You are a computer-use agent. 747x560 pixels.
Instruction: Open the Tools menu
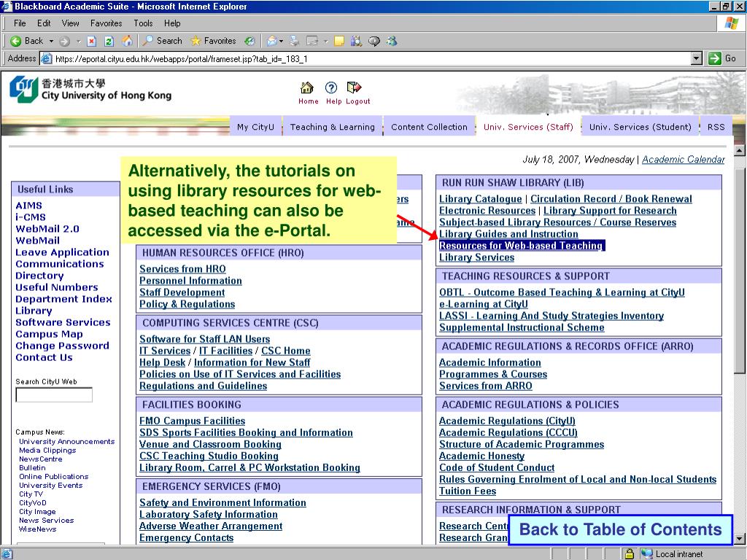143,23
